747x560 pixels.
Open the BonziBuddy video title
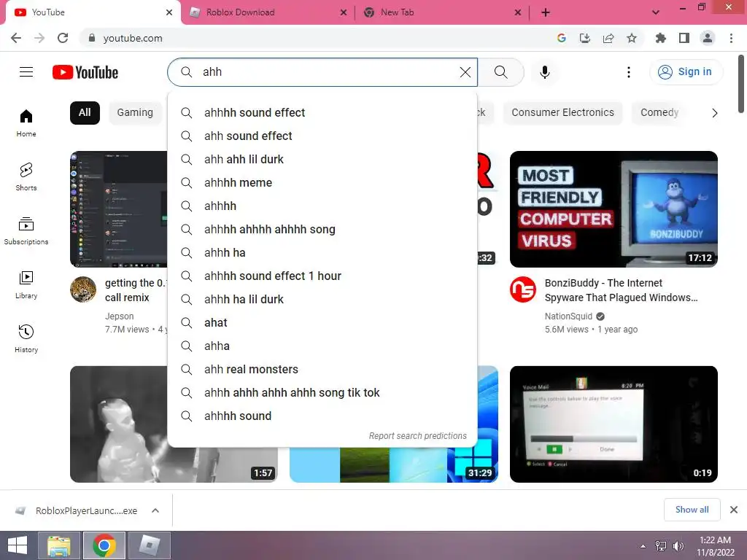click(621, 290)
